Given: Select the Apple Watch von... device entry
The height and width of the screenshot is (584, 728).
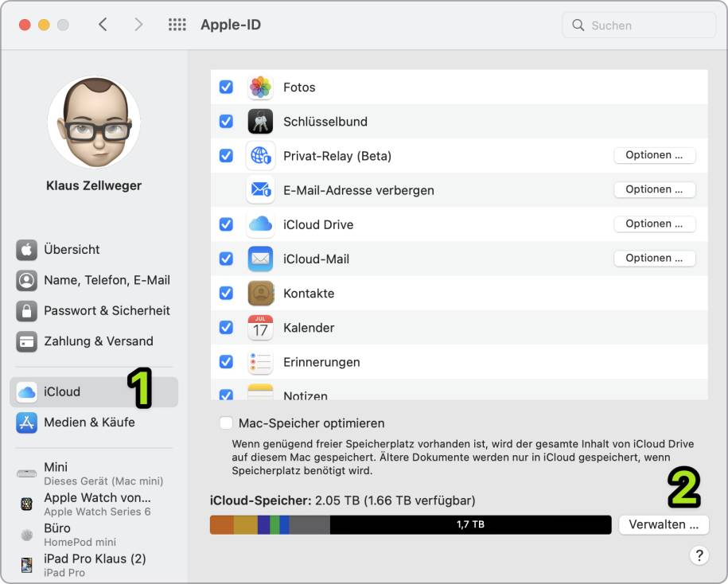Looking at the screenshot, I should point(94,504).
